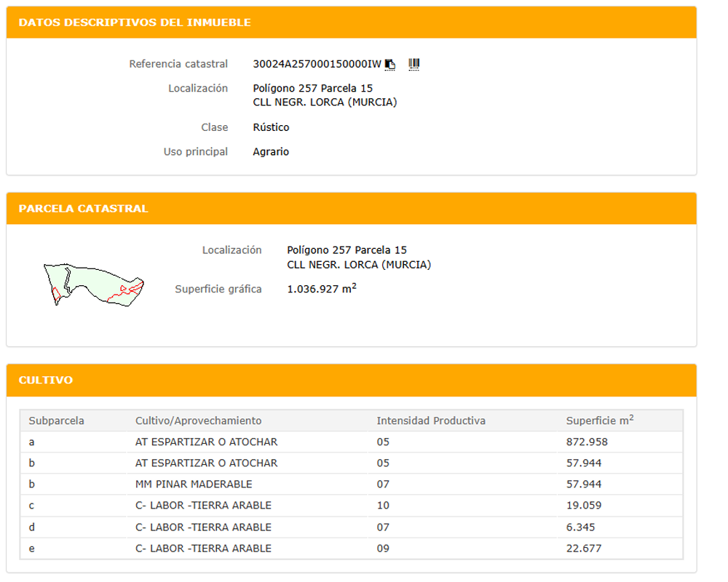Click the Superficie m² column header
The height and width of the screenshot is (582, 728).
pyautogui.click(x=599, y=420)
